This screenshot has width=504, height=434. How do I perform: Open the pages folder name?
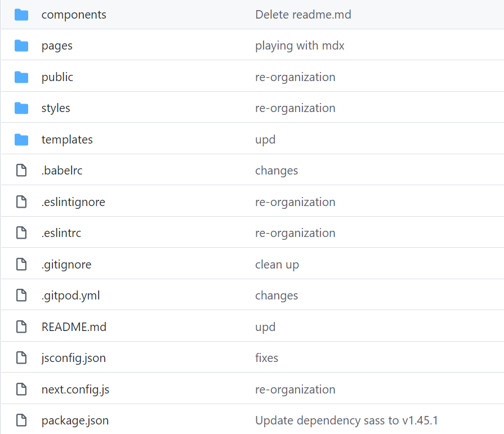(x=57, y=46)
